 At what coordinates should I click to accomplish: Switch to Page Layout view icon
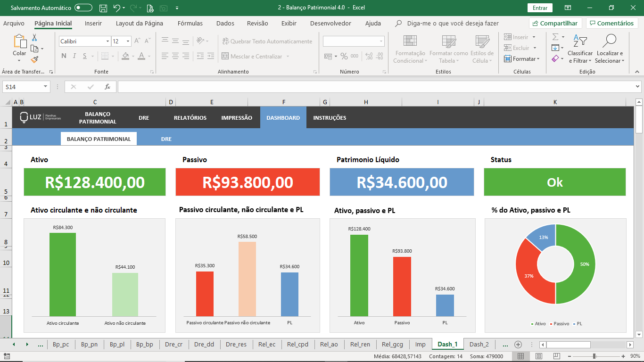pyautogui.click(x=539, y=356)
